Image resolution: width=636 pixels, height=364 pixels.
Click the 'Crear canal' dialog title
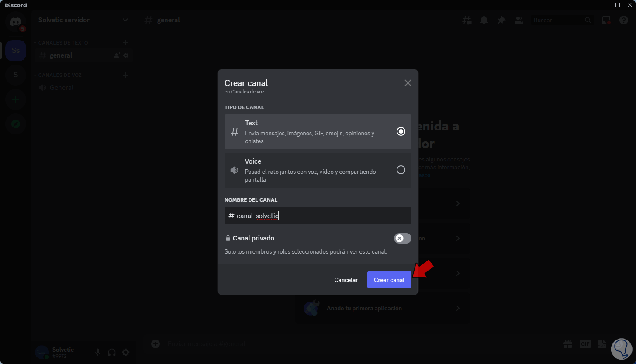(x=246, y=83)
